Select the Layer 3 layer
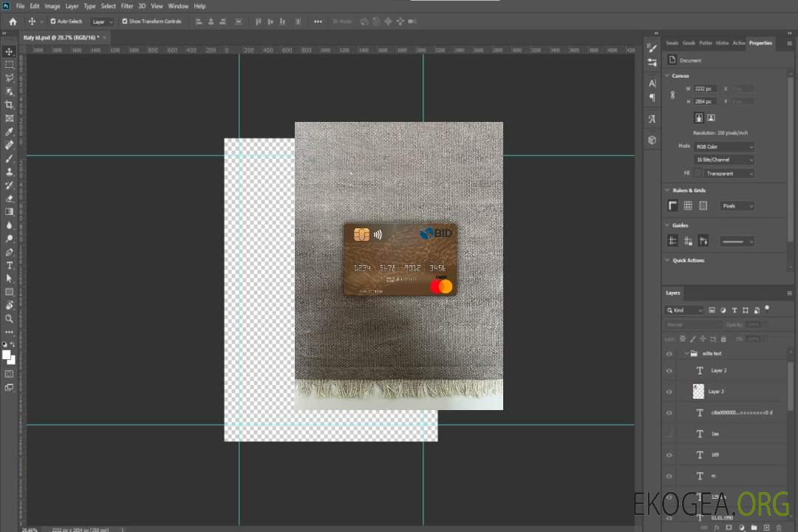Viewport: 798px width, 532px height. coord(717,392)
